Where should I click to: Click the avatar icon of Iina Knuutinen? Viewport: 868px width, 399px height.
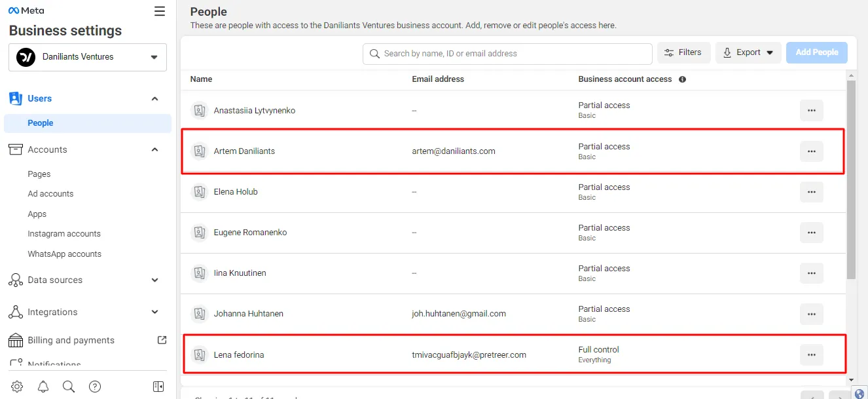click(x=199, y=273)
